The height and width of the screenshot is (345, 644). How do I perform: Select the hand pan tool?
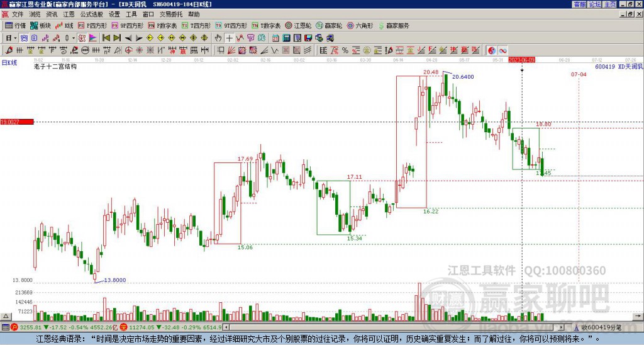pyautogui.click(x=218, y=38)
